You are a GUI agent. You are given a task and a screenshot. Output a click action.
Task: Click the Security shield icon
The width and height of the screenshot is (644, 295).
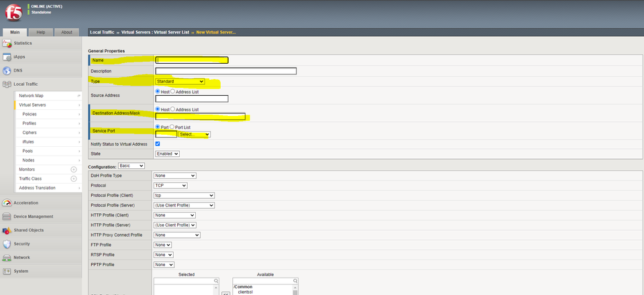pyautogui.click(x=7, y=244)
